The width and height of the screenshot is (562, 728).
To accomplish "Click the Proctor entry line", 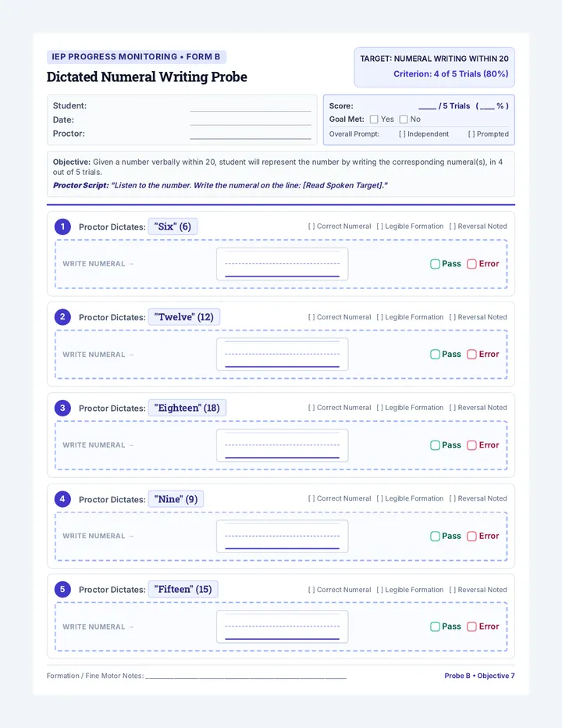I will pyautogui.click(x=251, y=134).
